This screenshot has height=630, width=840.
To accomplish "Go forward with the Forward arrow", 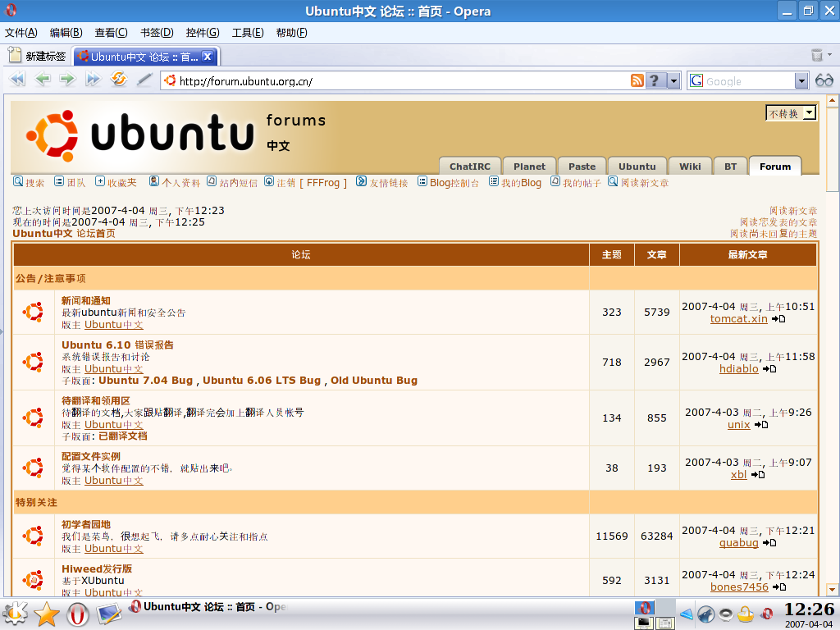I will tap(67, 80).
